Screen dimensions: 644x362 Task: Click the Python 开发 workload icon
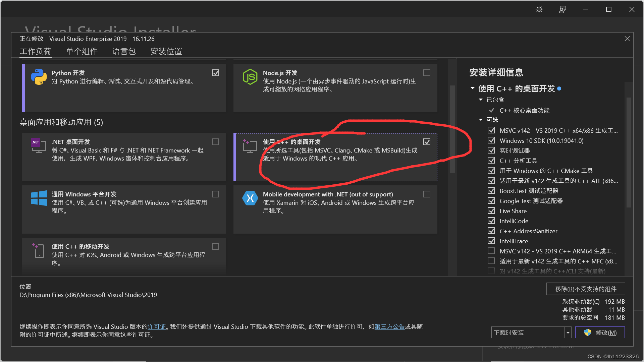point(39,77)
